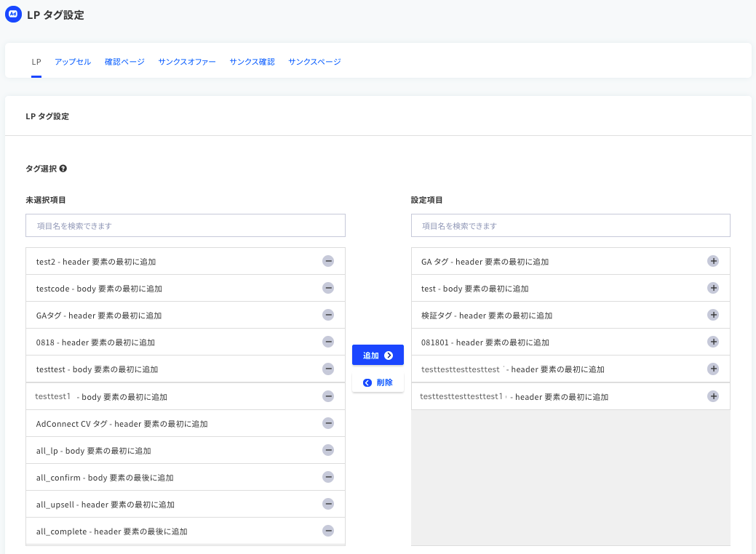Go to the サンクスページ tab
This screenshot has width=756, height=554.
314,62
